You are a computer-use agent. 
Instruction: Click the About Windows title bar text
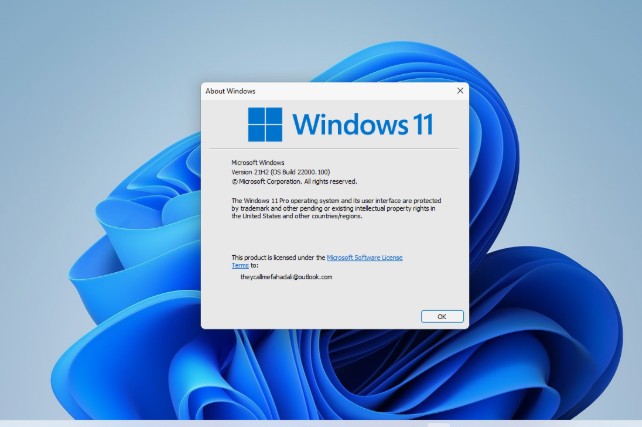(230, 91)
